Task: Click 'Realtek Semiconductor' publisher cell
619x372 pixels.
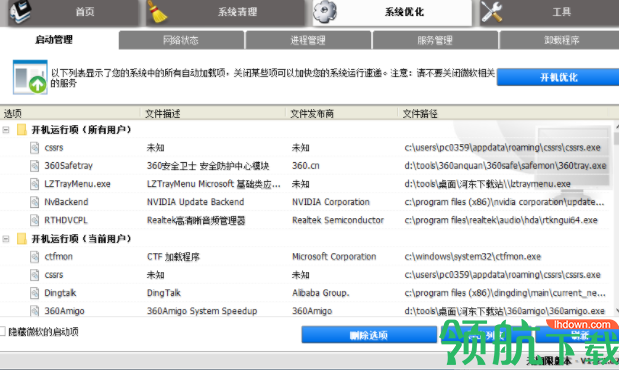Action: (x=338, y=220)
